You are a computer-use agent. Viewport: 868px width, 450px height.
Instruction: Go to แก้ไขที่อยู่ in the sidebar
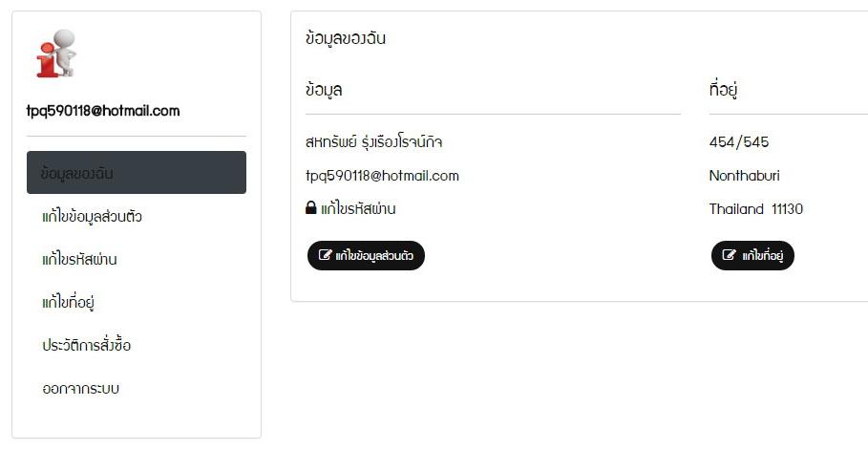68,302
